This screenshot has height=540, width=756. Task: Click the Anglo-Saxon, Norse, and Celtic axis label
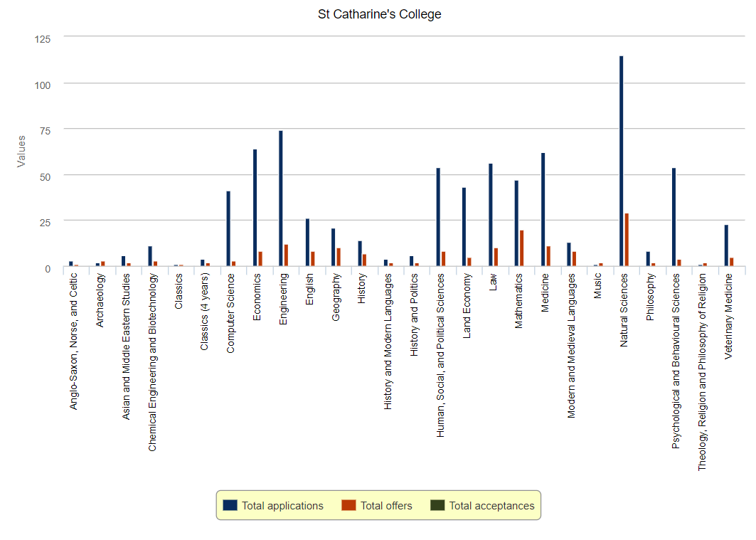pyautogui.click(x=73, y=342)
